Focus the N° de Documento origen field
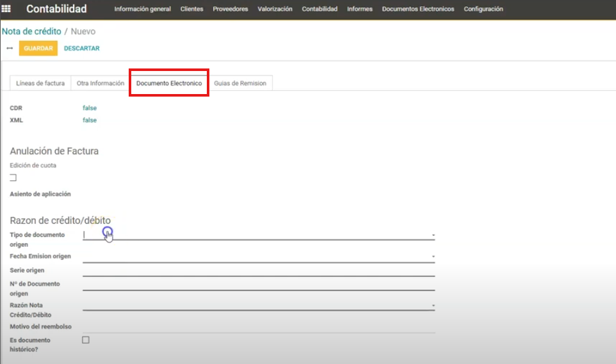Screen dimensions: 616x364 (x=258, y=285)
